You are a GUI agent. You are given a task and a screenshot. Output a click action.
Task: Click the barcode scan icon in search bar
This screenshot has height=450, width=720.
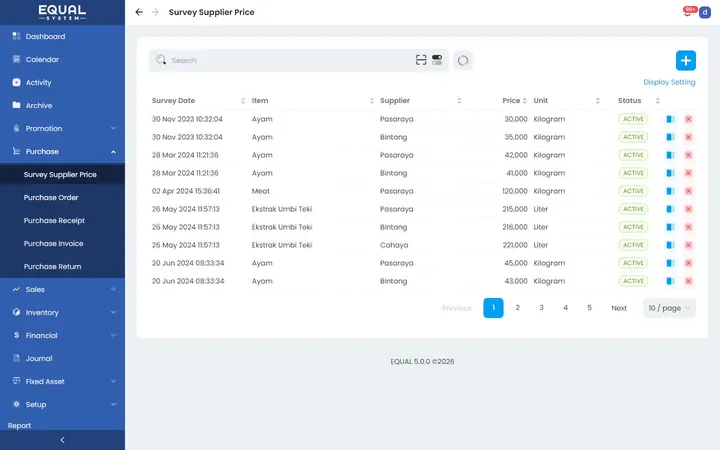[x=421, y=60]
